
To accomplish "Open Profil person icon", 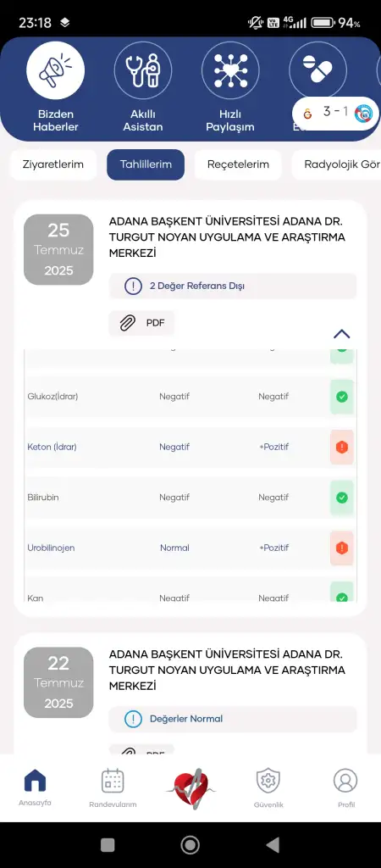I will point(345,781).
